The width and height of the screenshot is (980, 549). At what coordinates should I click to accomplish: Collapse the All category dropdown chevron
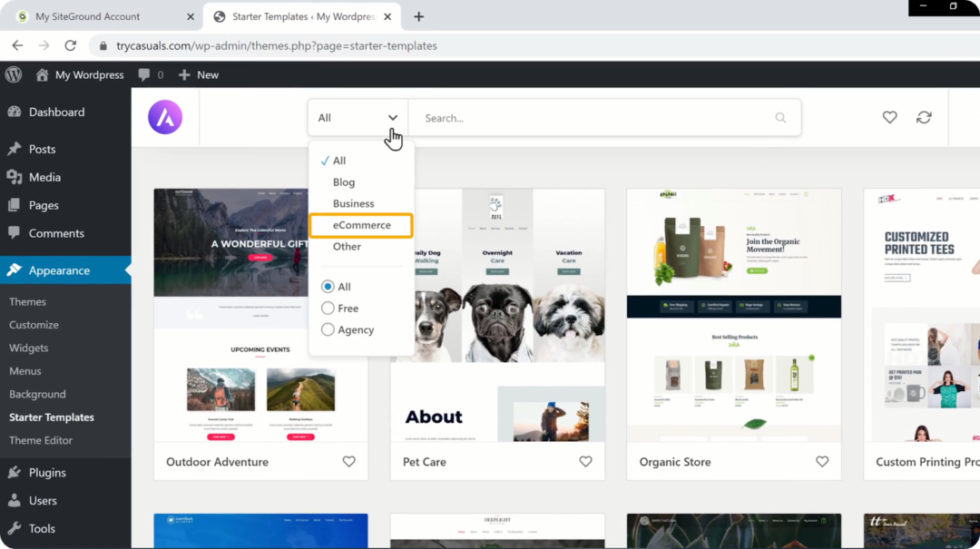[393, 117]
